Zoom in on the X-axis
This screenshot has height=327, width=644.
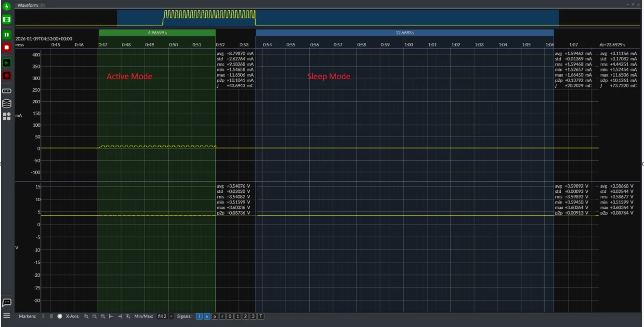(86, 316)
